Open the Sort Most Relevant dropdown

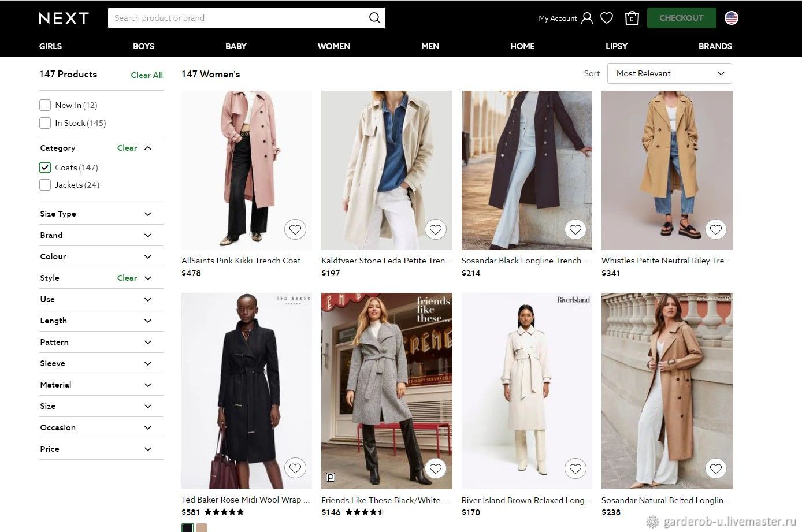coord(670,73)
